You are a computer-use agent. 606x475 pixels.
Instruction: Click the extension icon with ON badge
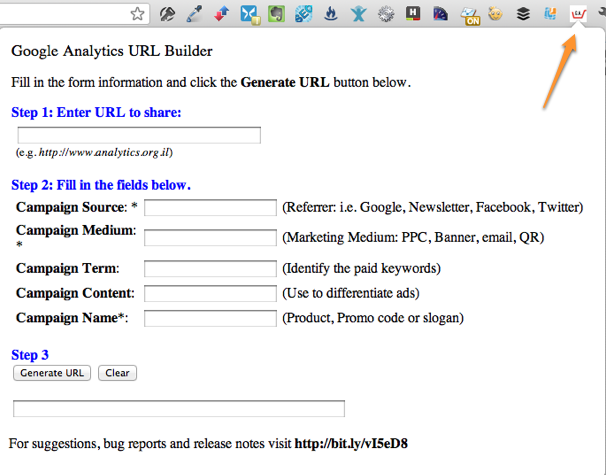coord(467,14)
